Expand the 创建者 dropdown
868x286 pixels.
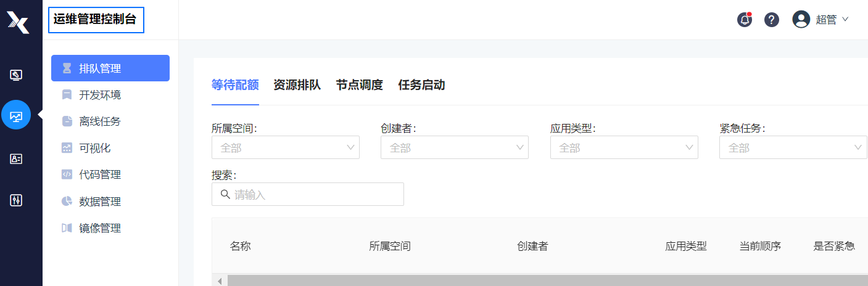[455, 147]
